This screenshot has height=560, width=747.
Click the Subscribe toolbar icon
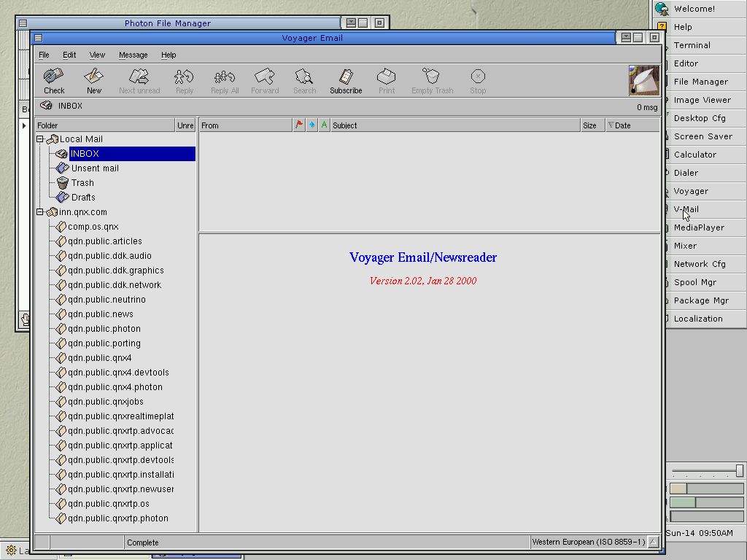(x=346, y=80)
